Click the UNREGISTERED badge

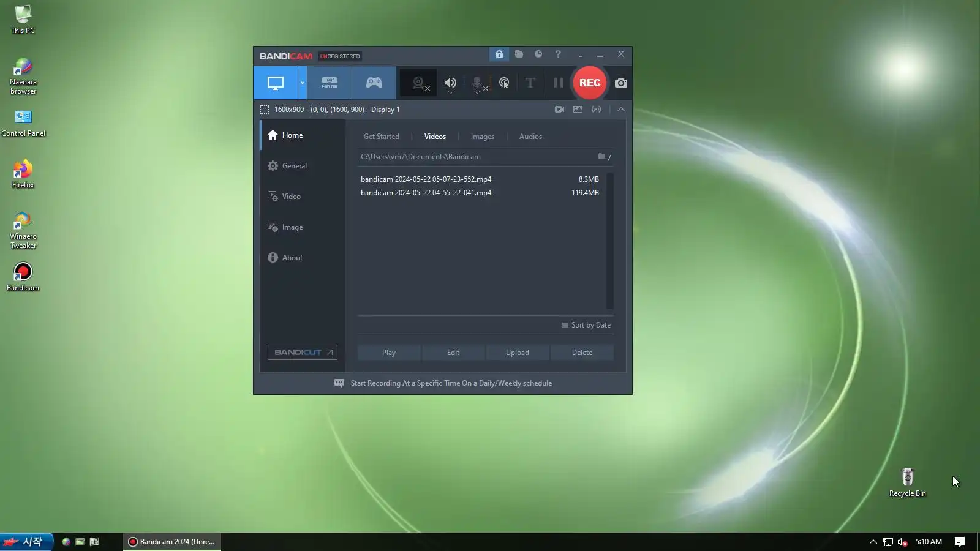(340, 56)
